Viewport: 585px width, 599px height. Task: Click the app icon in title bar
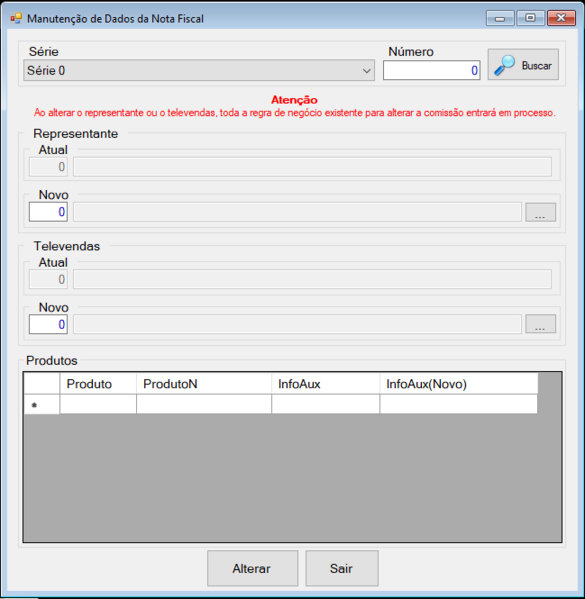(x=16, y=18)
